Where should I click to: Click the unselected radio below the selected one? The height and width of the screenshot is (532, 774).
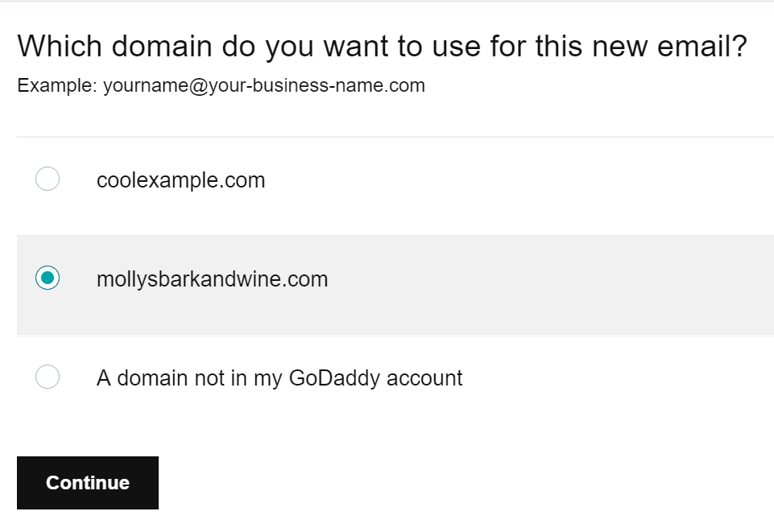[48, 377]
